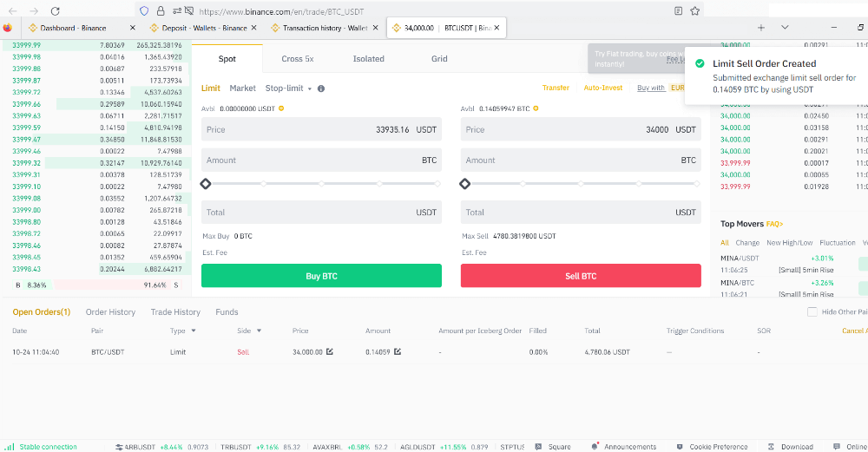Click the stop-limit info icon
The width and height of the screenshot is (868, 452).
[321, 88]
